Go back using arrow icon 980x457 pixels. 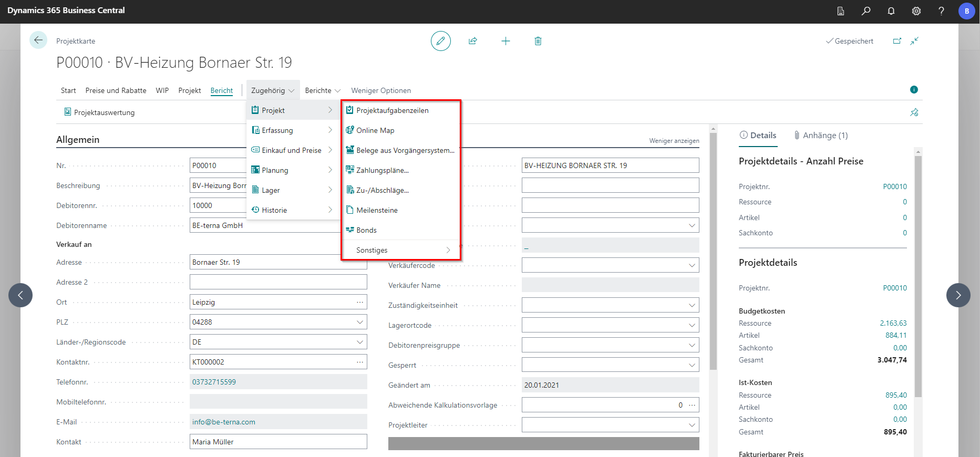click(38, 40)
